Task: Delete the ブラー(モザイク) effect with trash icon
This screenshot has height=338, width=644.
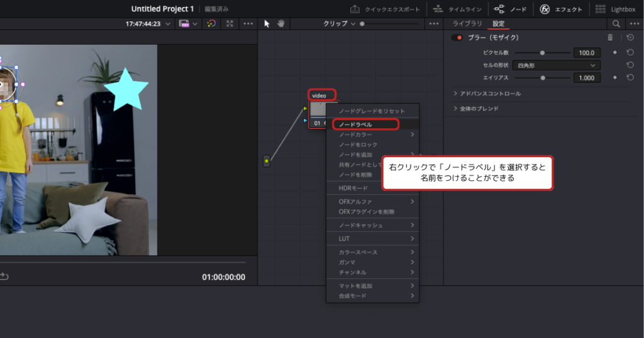Action: click(609, 38)
